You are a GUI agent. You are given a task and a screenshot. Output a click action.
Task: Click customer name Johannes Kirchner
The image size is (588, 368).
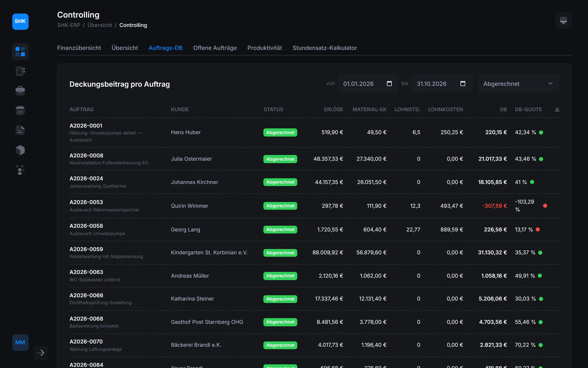point(194,182)
